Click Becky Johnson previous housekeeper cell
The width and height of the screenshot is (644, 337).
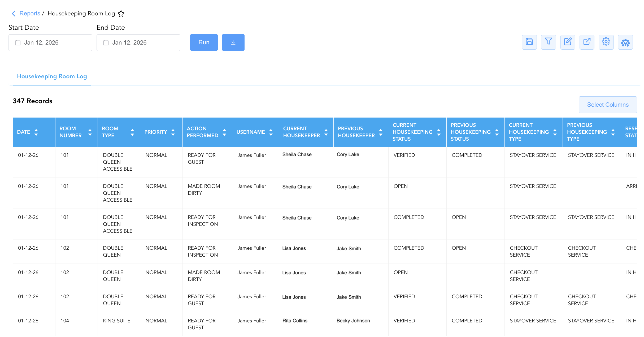353,321
